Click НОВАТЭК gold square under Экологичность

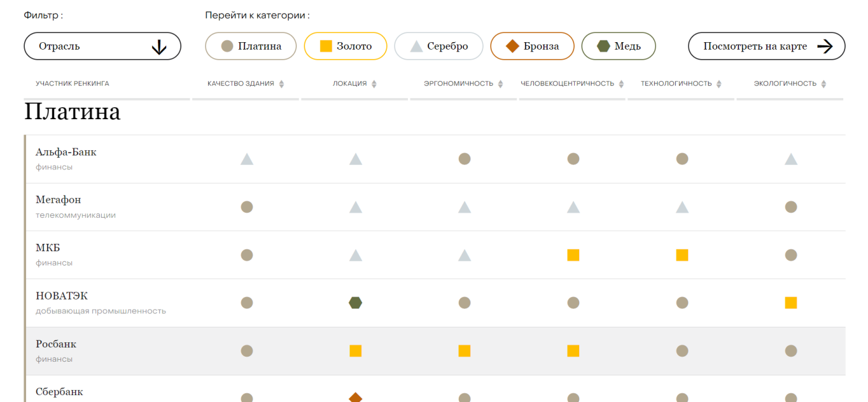point(790,303)
